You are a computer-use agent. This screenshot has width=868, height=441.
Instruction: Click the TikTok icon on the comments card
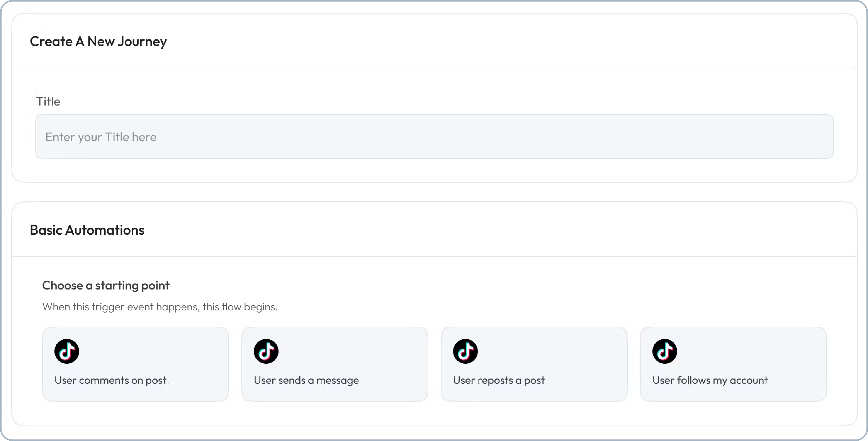tap(67, 351)
